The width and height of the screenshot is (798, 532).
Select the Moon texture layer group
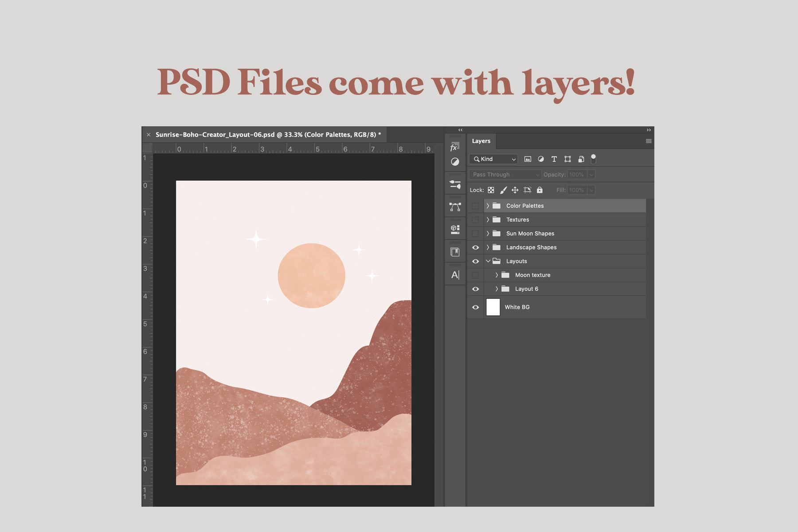[565, 275]
